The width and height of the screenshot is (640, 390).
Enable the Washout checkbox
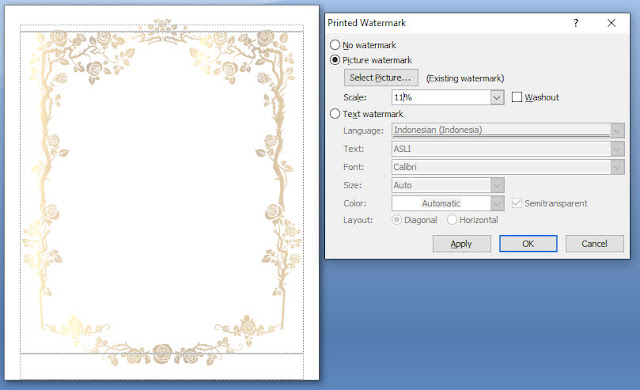click(x=517, y=97)
